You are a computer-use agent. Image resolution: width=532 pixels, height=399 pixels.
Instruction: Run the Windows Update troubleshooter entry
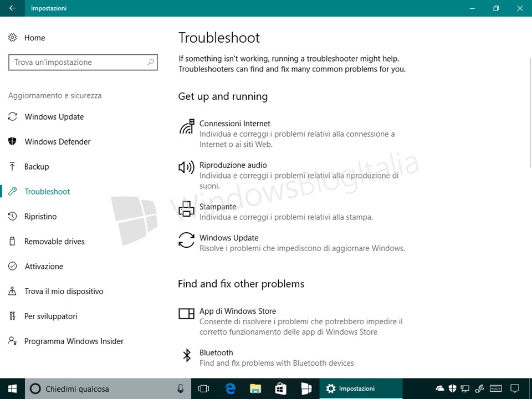tap(292, 243)
